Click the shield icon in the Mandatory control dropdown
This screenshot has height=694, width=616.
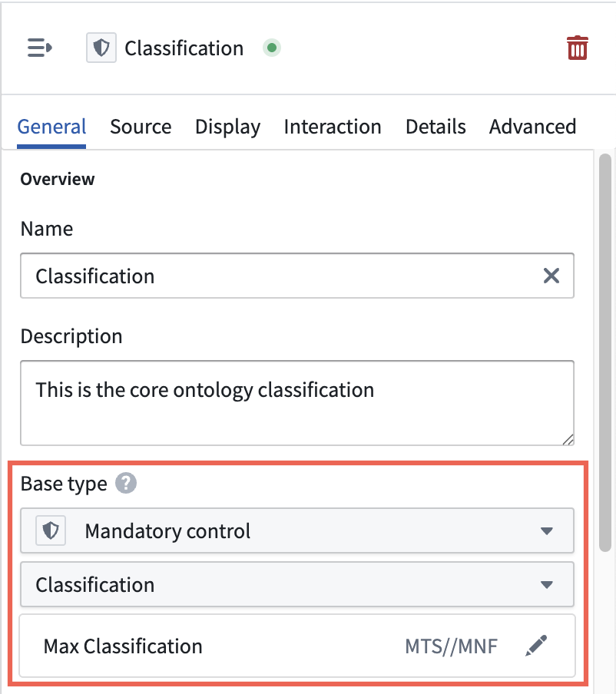[x=51, y=530]
